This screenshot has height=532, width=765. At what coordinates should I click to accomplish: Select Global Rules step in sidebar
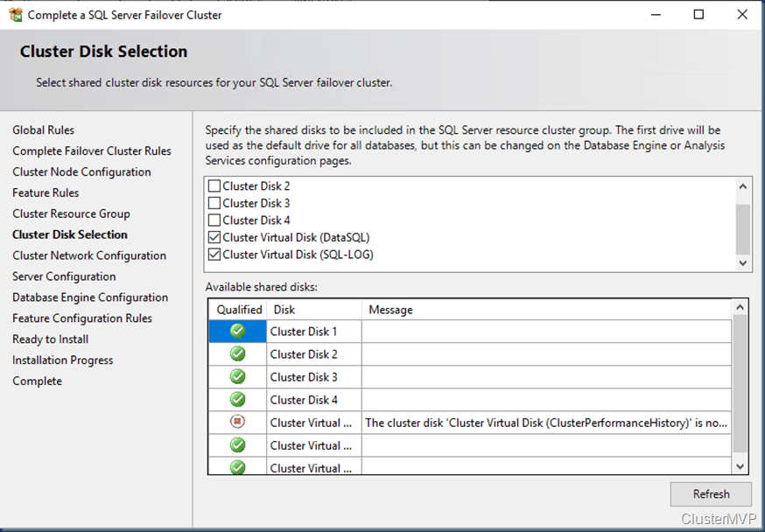(x=44, y=130)
